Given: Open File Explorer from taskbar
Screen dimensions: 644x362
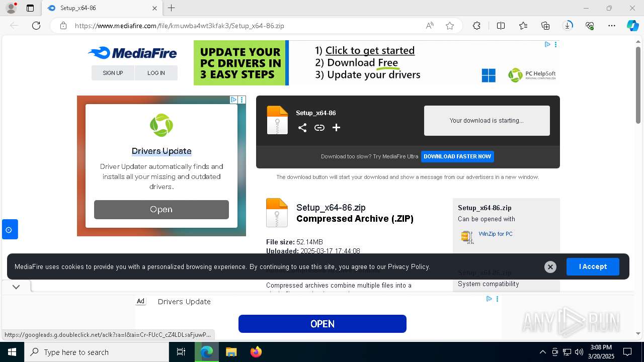Looking at the screenshot, I should pos(231,352).
